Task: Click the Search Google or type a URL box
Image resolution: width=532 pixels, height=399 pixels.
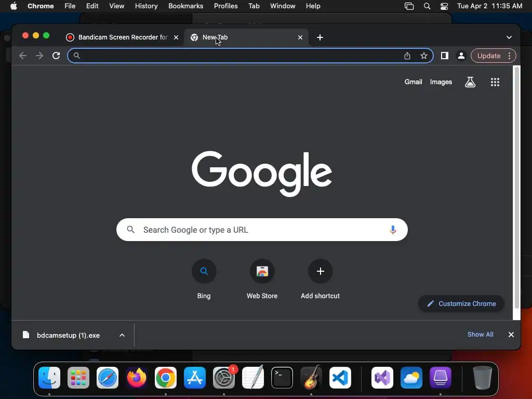Action: click(262, 230)
